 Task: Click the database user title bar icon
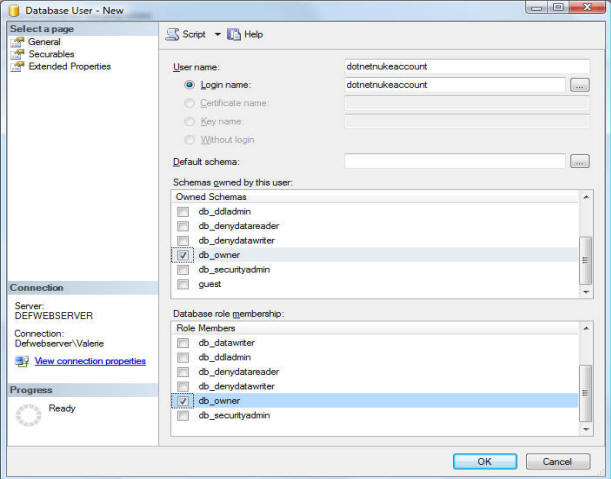coord(13,11)
